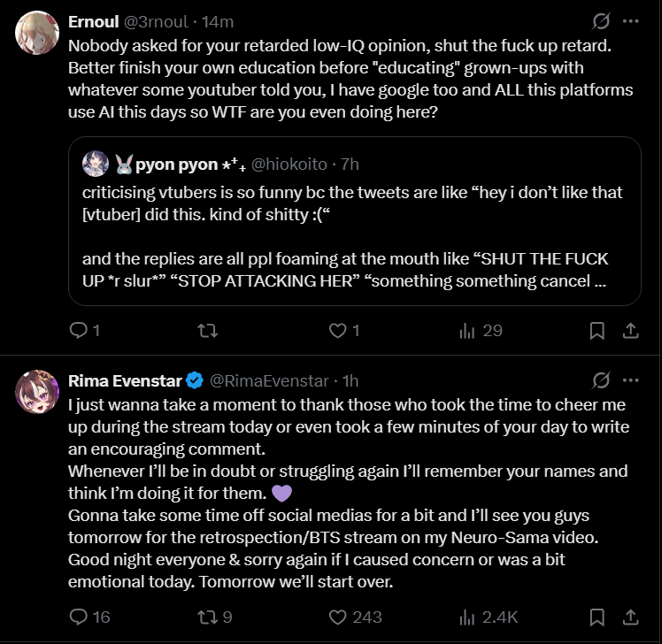The width and height of the screenshot is (662, 644).
Task: Repost Ernoul's tweet
Action: pos(206,330)
